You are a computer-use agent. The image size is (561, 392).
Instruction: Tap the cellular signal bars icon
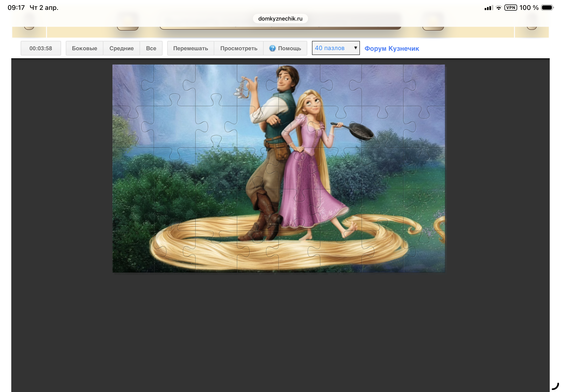pyautogui.click(x=489, y=8)
